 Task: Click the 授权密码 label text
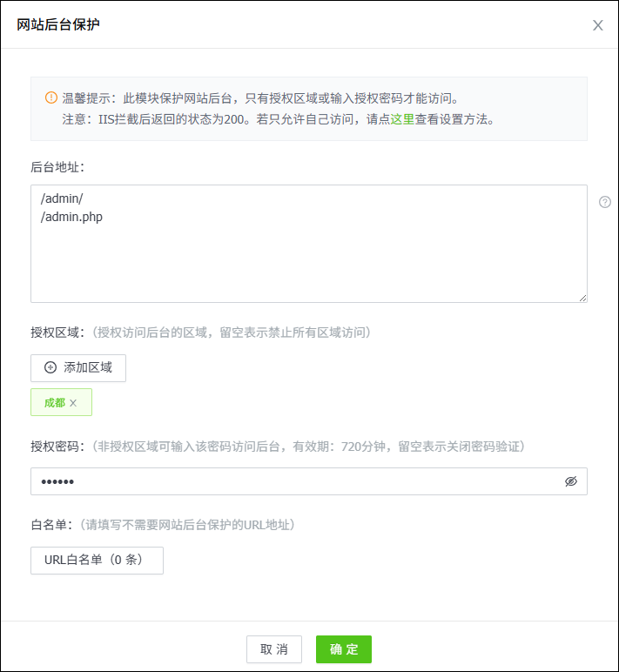56,447
